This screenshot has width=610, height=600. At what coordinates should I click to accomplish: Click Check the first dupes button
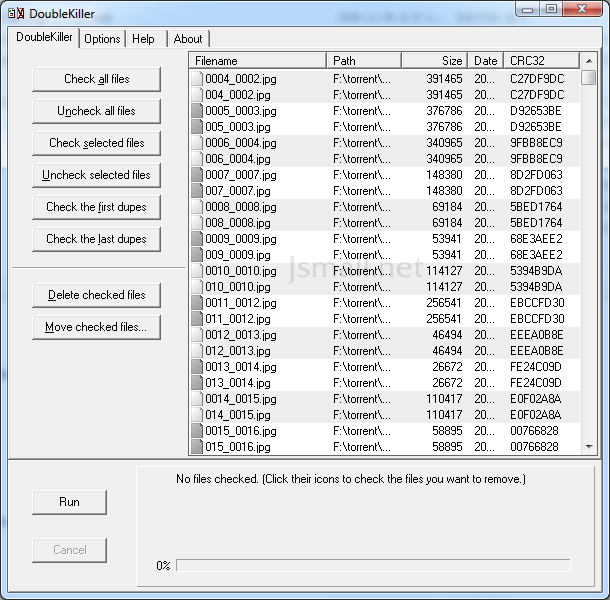(x=96, y=207)
